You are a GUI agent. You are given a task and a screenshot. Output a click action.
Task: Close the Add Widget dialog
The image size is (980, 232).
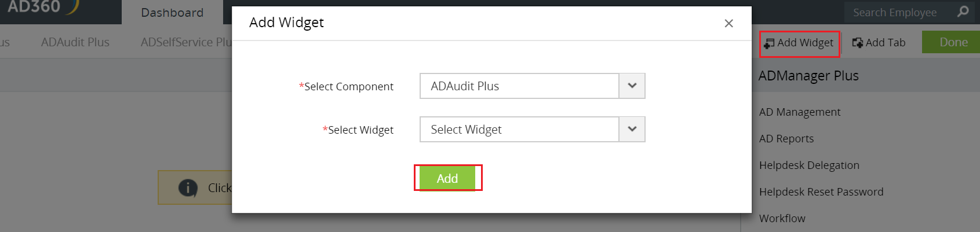pyautogui.click(x=728, y=23)
